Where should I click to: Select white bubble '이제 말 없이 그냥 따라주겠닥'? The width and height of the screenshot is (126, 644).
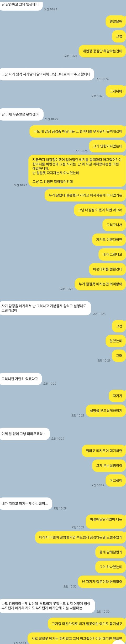pyautogui.click(x=25, y=434)
